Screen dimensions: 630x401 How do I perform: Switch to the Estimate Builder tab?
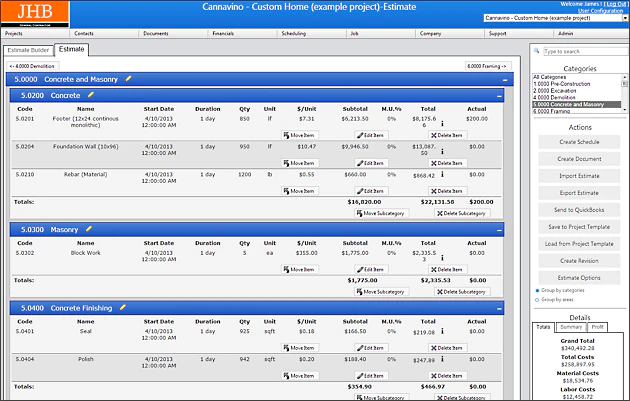pos(28,50)
